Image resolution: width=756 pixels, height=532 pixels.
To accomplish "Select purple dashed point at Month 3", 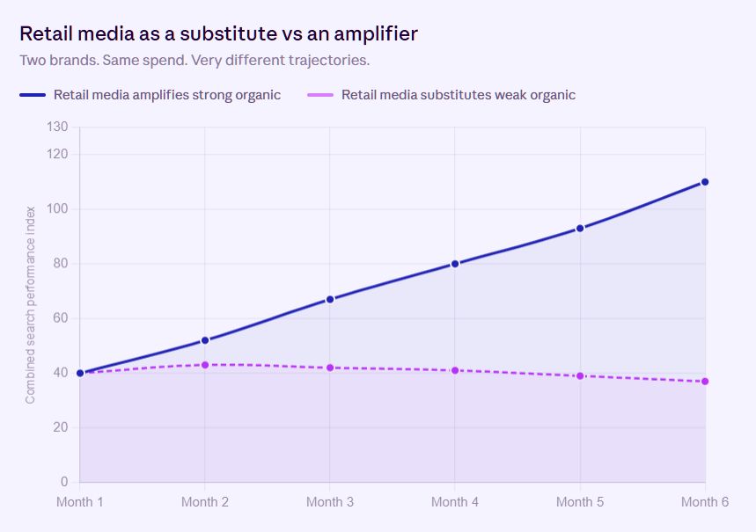I will (330, 368).
